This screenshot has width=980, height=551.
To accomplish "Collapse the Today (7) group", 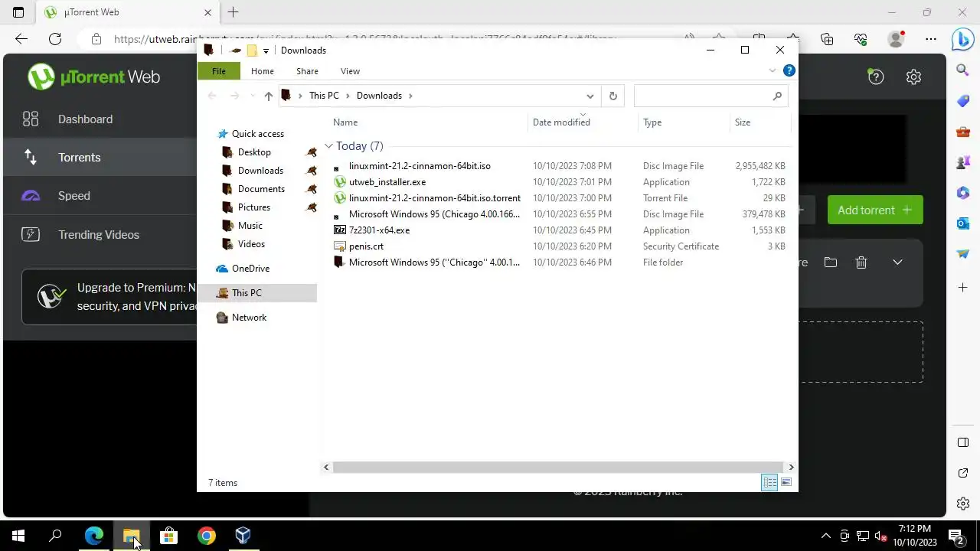I will pos(328,146).
